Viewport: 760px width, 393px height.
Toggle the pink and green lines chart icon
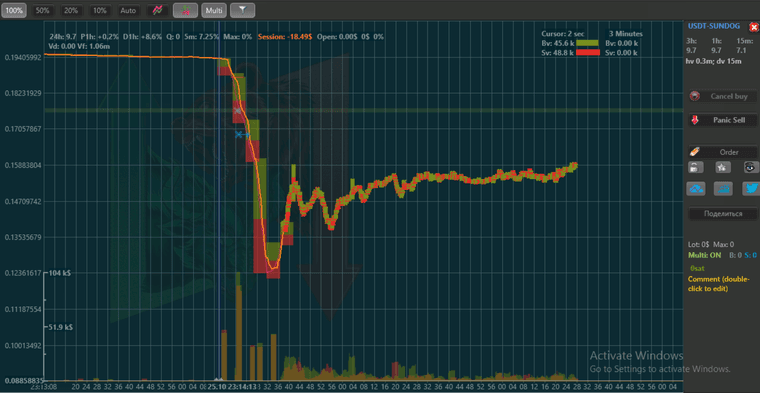157,10
